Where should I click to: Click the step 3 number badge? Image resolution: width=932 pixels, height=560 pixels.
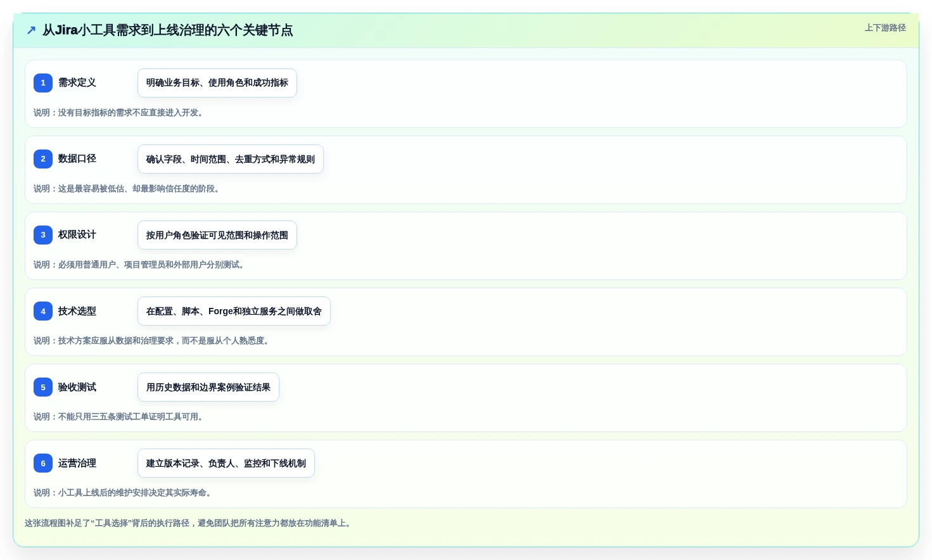43,235
